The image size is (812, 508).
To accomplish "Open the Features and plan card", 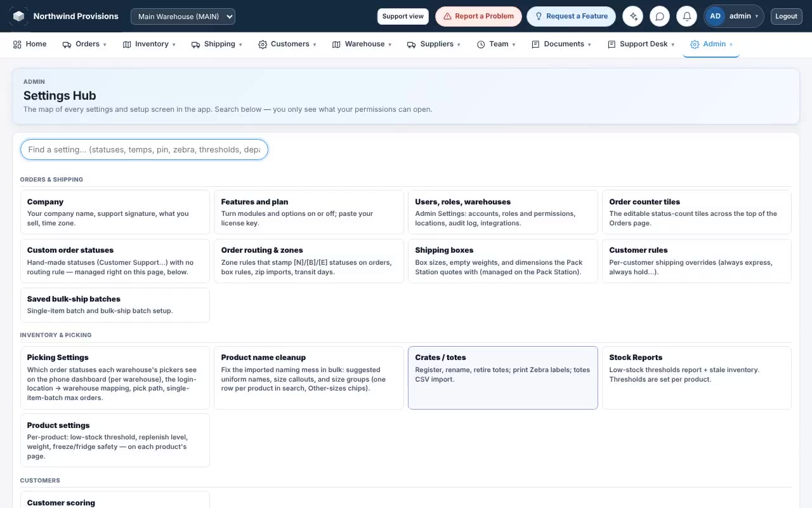I will (x=309, y=212).
